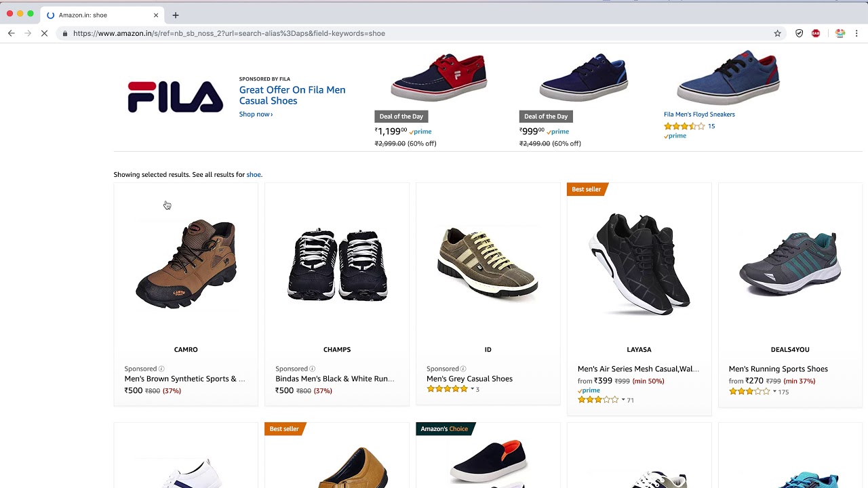Bookmark this page with star icon
The image size is (868, 488).
point(778,33)
